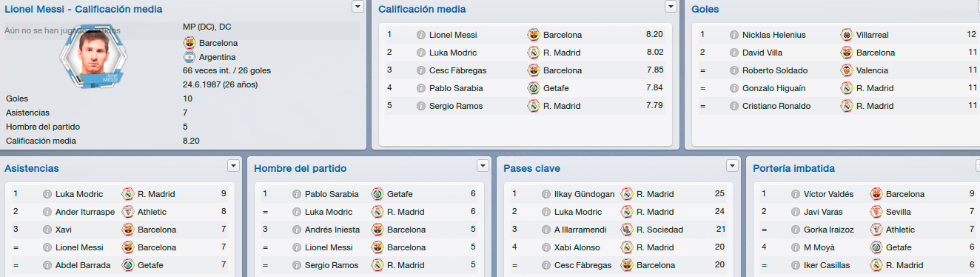Click Sevilla crest beside Javi Varas
The width and height of the screenshot is (980, 277).
click(876, 212)
